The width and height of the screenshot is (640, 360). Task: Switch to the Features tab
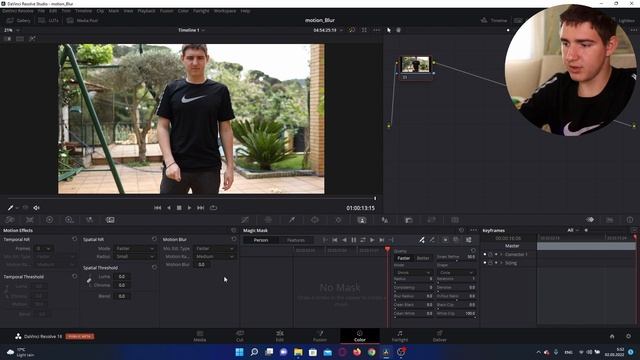[296, 240]
